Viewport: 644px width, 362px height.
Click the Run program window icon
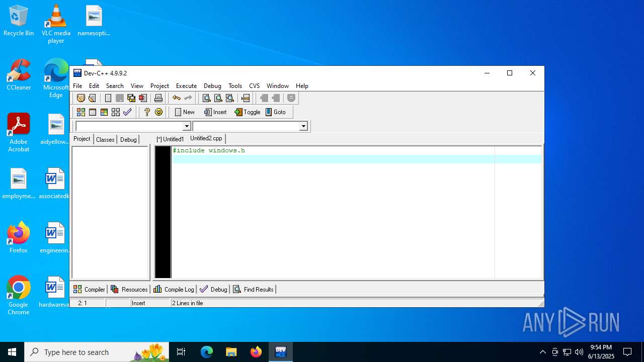pyautogui.click(x=92, y=112)
